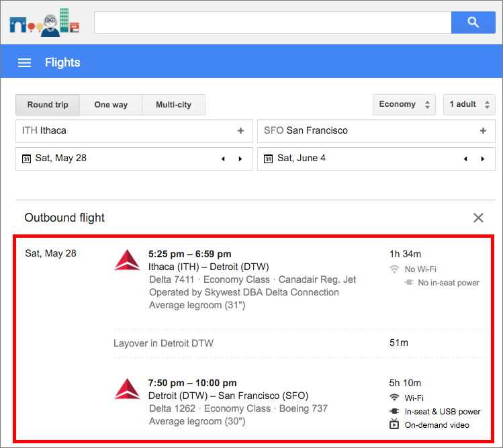Click the Wi-Fi icon on Delta 1262
Image resolution: width=503 pixels, height=448 pixels.
394,398
